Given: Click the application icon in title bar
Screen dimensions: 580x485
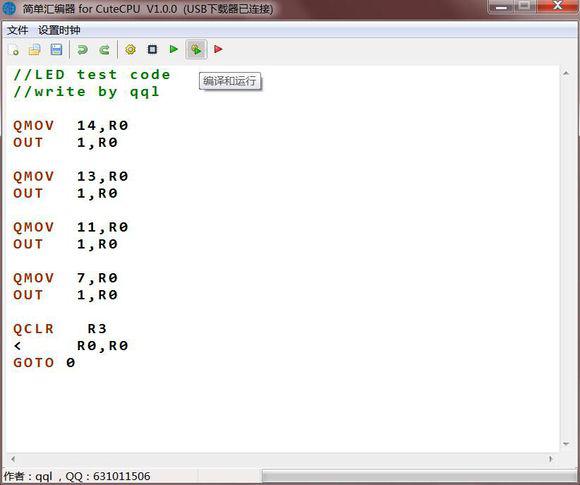Looking at the screenshot, I should 9,8.
